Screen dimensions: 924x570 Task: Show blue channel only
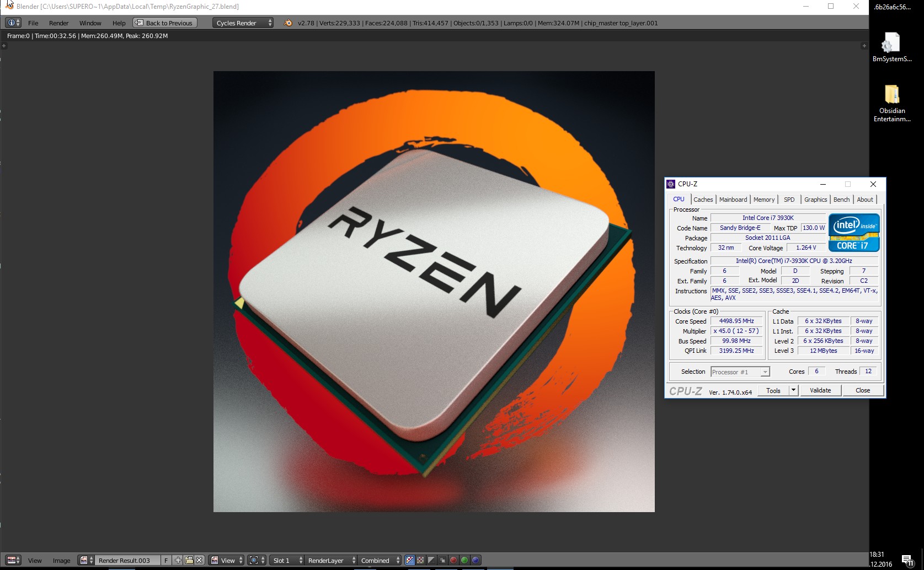(476, 560)
